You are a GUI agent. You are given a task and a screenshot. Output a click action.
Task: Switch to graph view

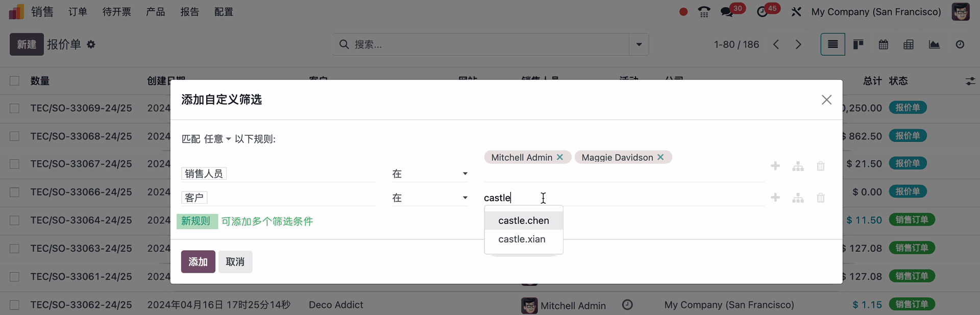(x=934, y=44)
